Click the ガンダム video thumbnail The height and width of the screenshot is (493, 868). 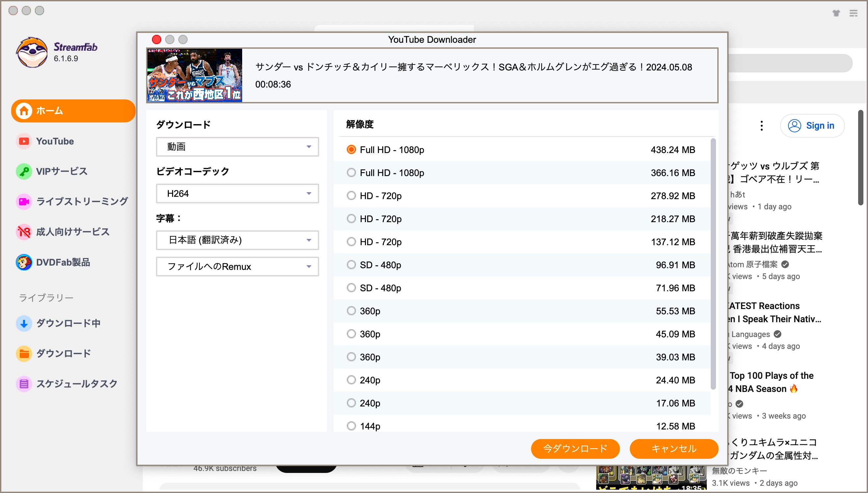[651, 478]
